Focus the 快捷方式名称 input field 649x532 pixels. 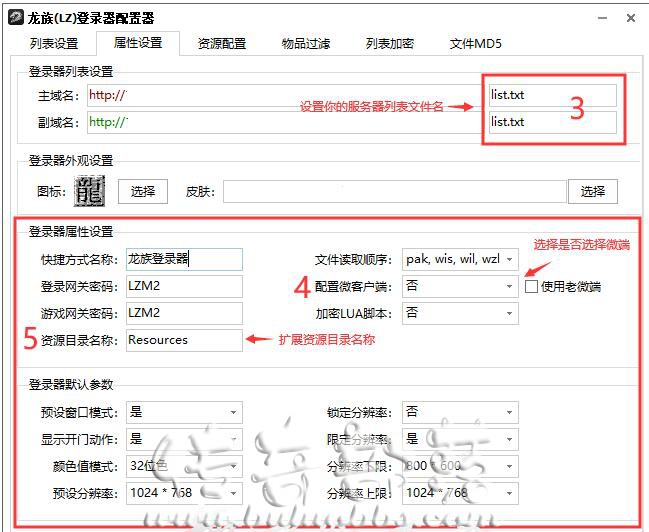[184, 260]
